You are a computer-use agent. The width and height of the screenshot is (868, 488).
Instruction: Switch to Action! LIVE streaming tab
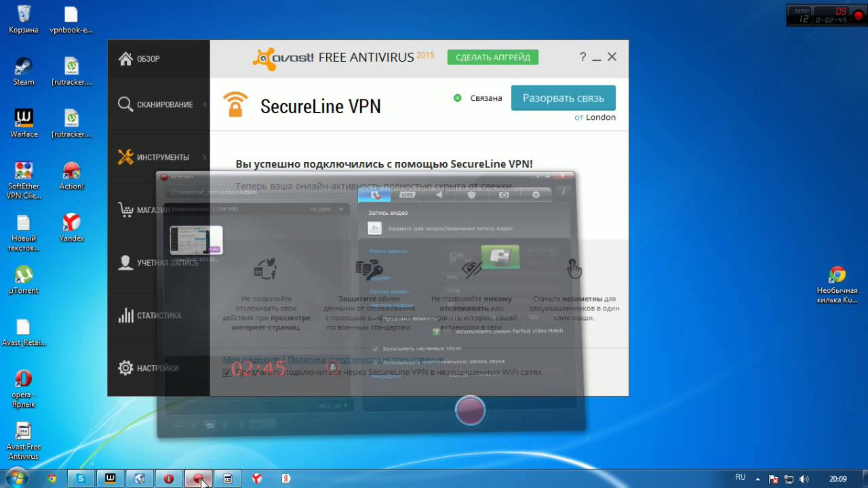pyautogui.click(x=407, y=195)
